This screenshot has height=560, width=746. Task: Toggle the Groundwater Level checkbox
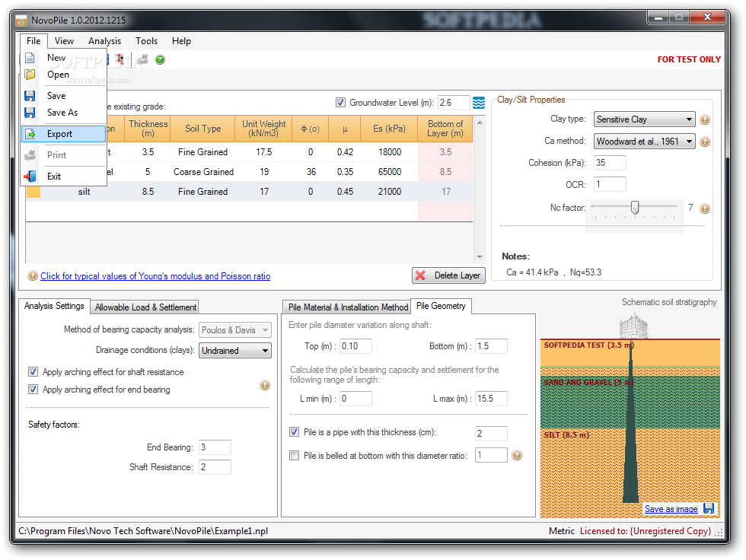point(341,102)
